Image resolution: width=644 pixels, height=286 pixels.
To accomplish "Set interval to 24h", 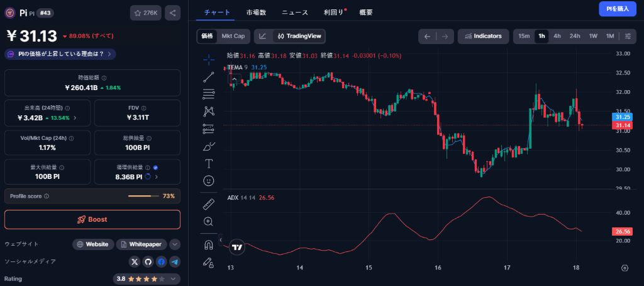I will coord(575,36).
